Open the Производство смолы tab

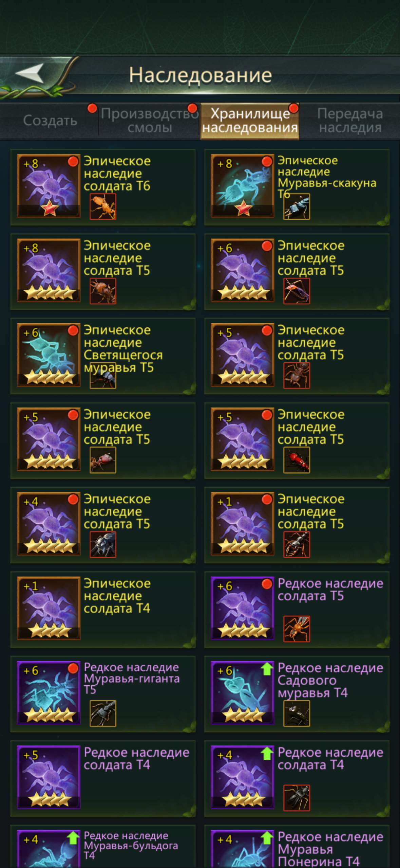point(149,121)
